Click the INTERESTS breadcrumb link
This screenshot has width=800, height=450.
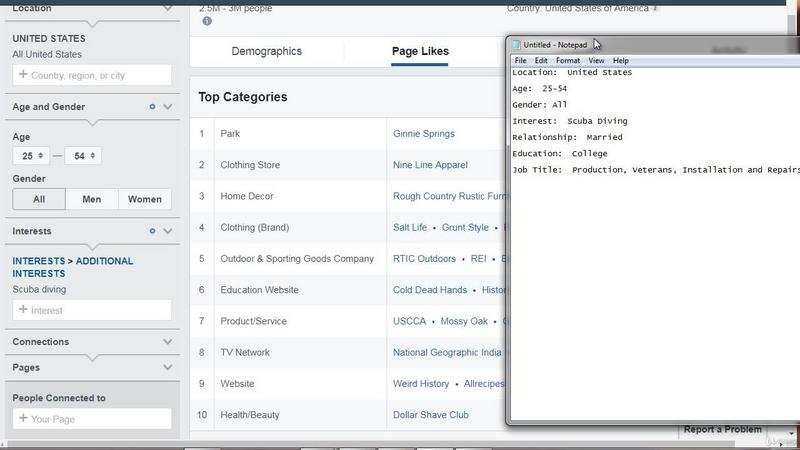(39, 261)
